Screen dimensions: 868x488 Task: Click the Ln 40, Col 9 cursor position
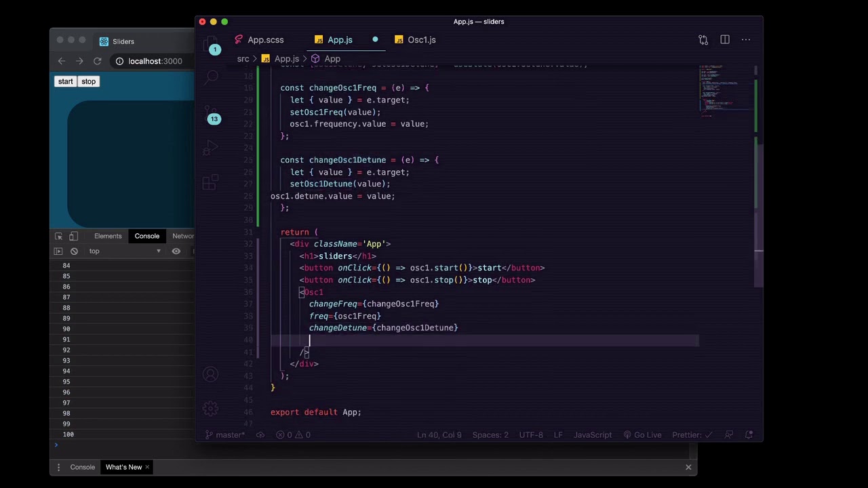click(439, 435)
